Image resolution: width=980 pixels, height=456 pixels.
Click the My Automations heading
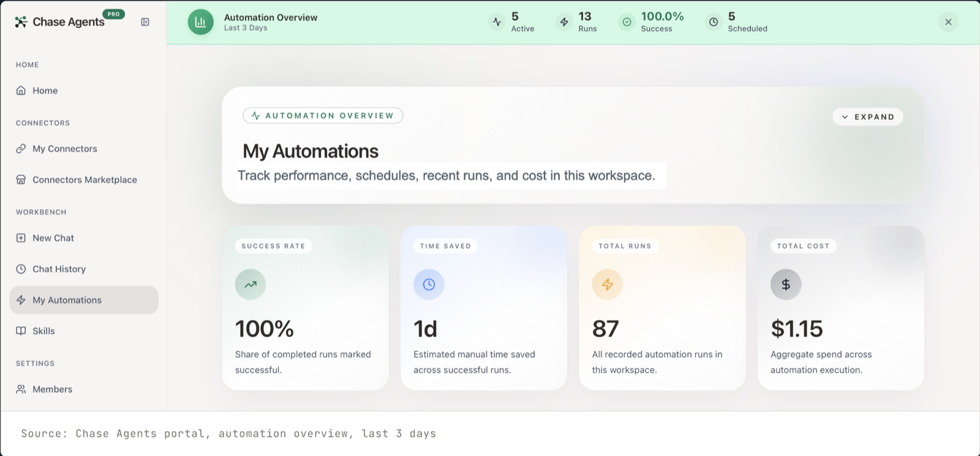[x=311, y=151]
